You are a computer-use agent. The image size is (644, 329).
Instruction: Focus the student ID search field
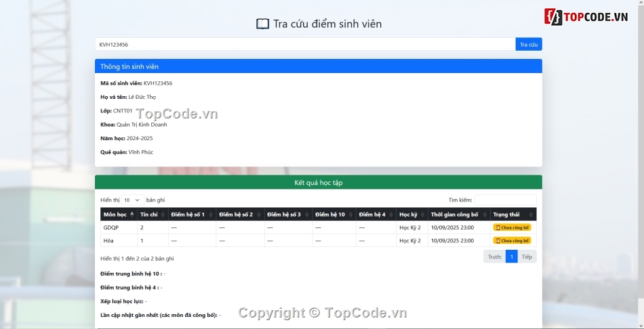click(x=305, y=45)
